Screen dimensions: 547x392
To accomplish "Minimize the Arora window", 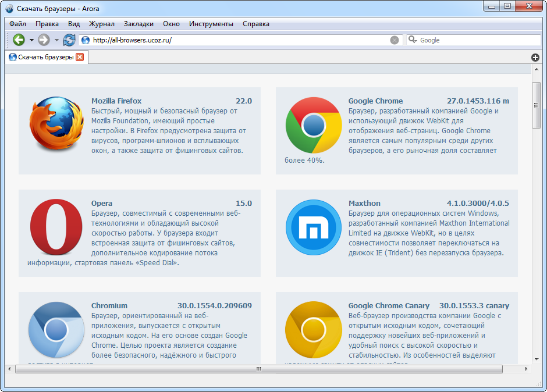I will tap(492, 6).
